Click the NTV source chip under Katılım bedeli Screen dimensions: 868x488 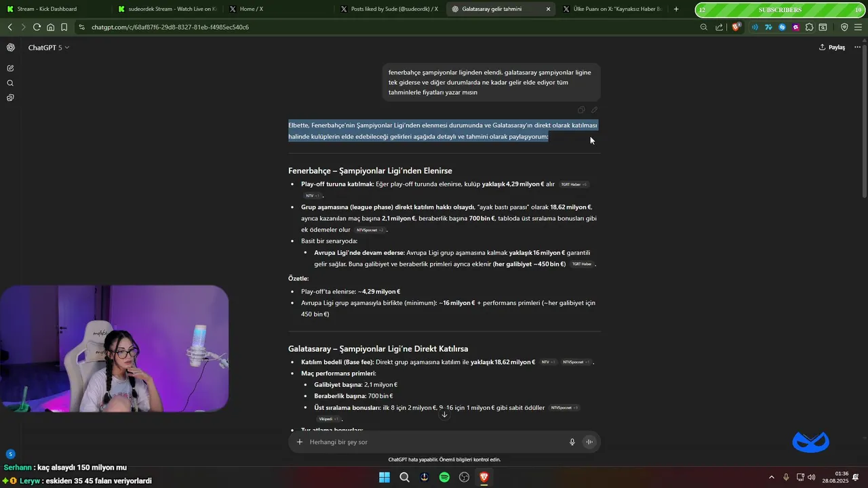pyautogui.click(x=548, y=363)
